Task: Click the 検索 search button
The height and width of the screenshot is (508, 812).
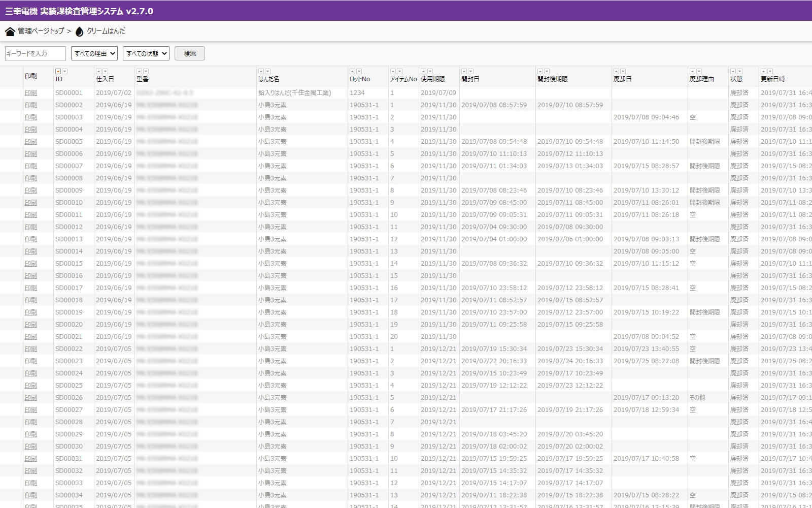Action: (190, 53)
